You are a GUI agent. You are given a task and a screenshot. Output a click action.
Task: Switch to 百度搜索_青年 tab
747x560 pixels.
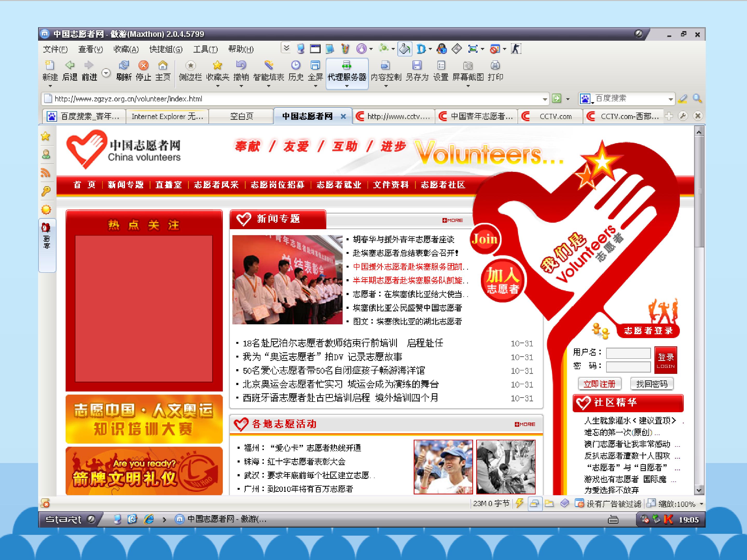pos(84,116)
